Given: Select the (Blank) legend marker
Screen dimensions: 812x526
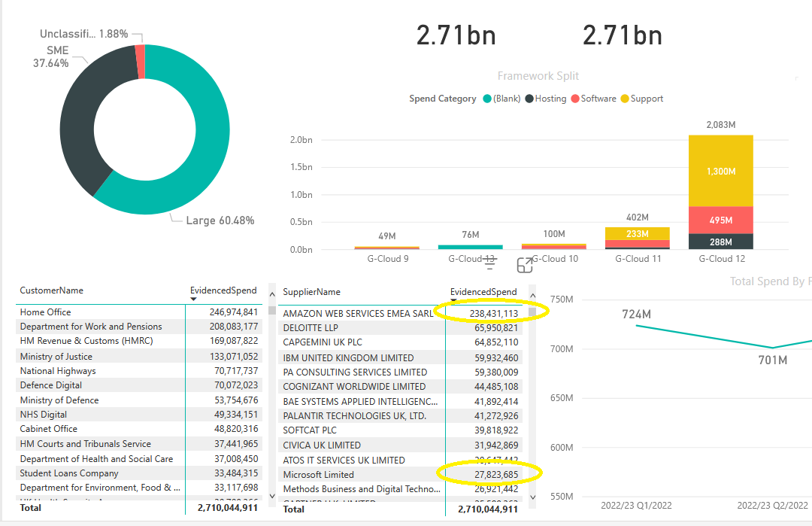Looking at the screenshot, I should (486, 99).
